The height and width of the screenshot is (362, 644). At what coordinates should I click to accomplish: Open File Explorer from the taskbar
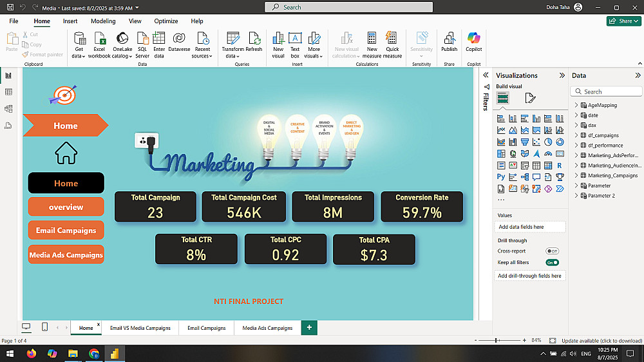[73, 354]
